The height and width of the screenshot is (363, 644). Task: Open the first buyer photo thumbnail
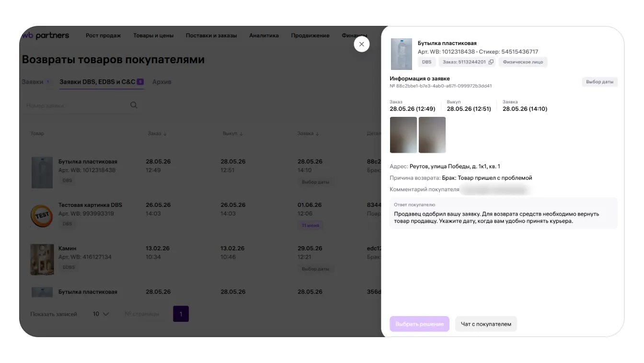403,135
